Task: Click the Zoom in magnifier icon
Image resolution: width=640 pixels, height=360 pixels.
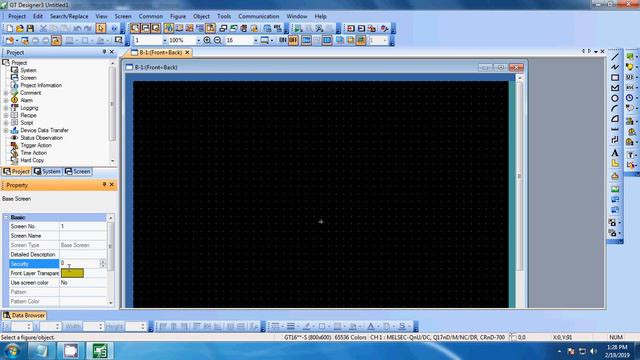Action: [207, 40]
